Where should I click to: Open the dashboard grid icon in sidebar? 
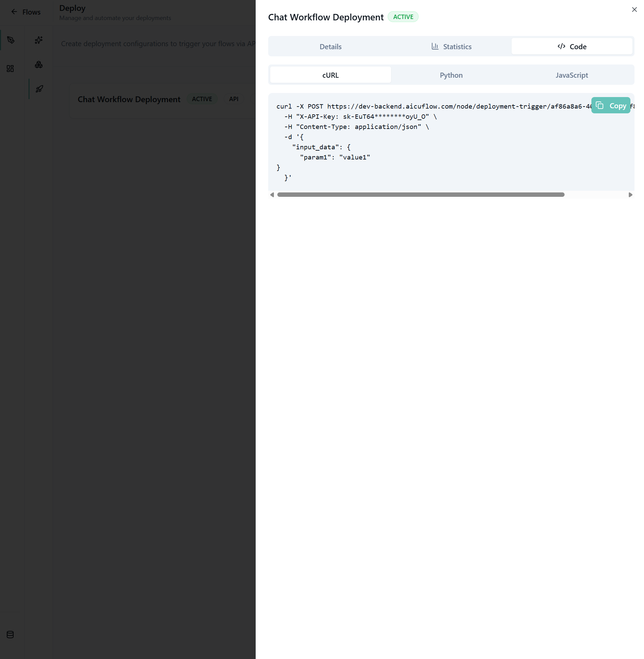10,69
